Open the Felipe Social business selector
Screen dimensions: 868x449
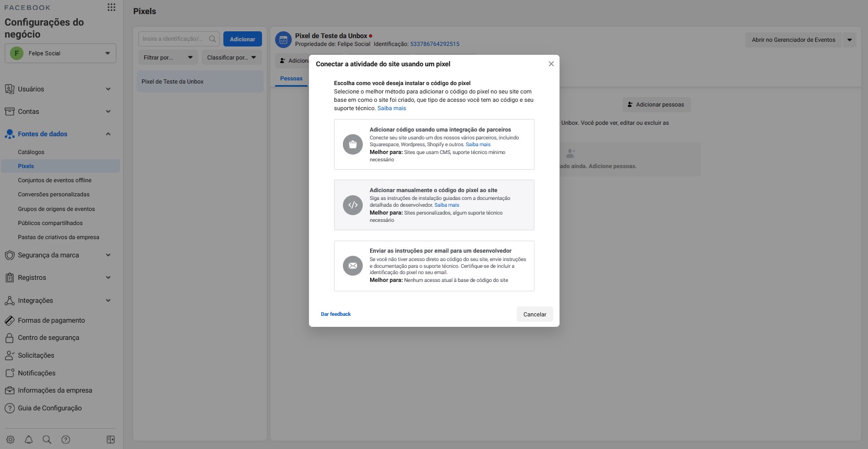pyautogui.click(x=61, y=53)
